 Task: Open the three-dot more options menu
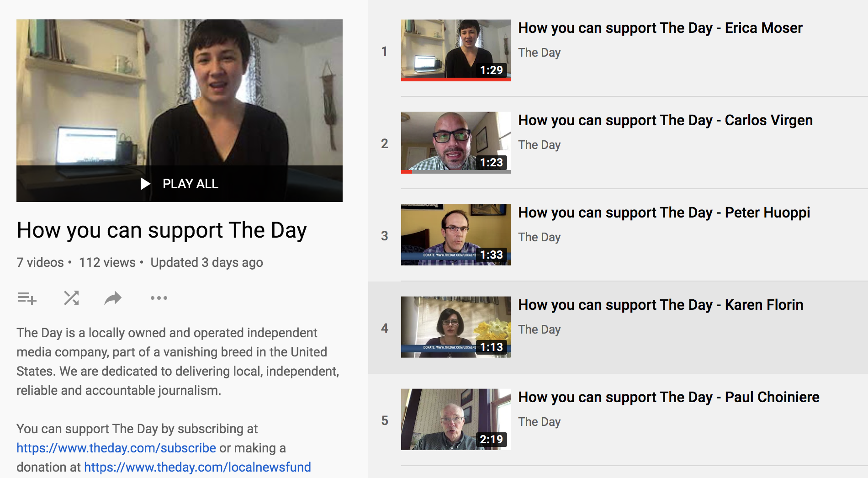[159, 298]
